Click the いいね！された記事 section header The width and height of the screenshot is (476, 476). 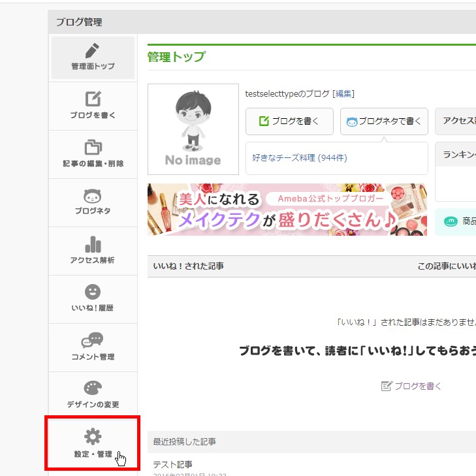(188, 266)
